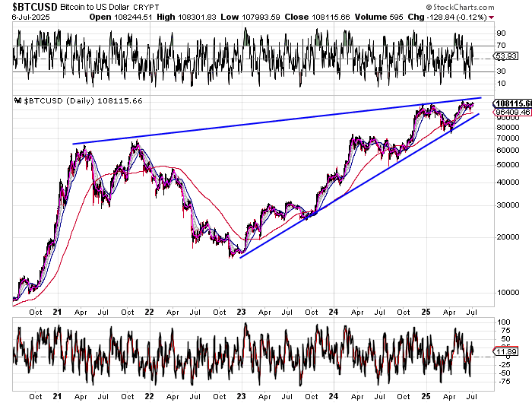Click the moving average tag 96409.46
Image resolution: width=532 pixels, height=403 pixels.
(x=511, y=111)
